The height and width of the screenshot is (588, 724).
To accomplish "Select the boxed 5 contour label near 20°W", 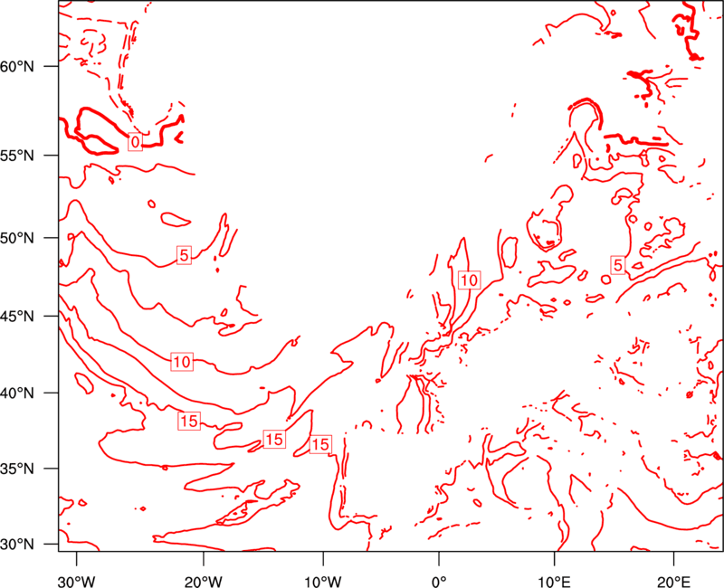I will [x=185, y=255].
